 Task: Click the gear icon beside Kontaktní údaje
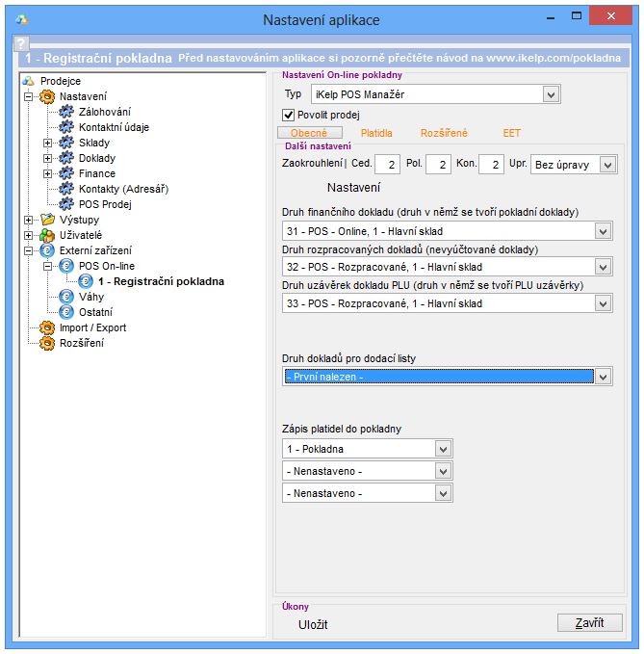66,127
